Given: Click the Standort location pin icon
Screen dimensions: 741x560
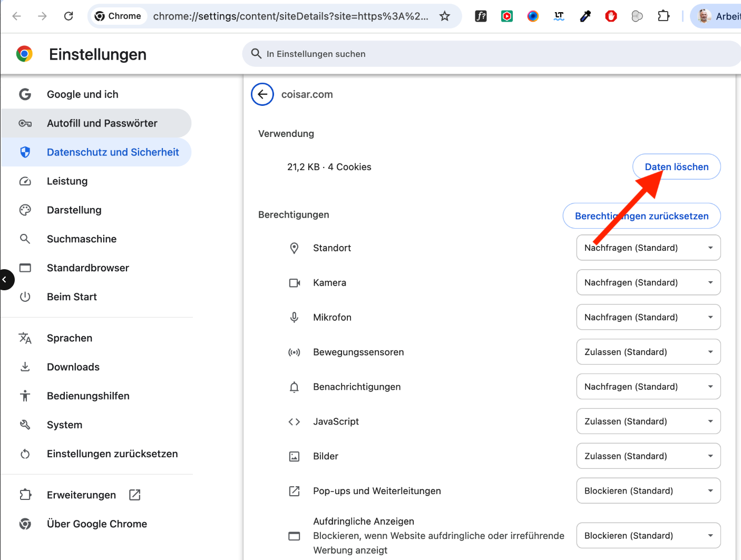Looking at the screenshot, I should click(294, 248).
